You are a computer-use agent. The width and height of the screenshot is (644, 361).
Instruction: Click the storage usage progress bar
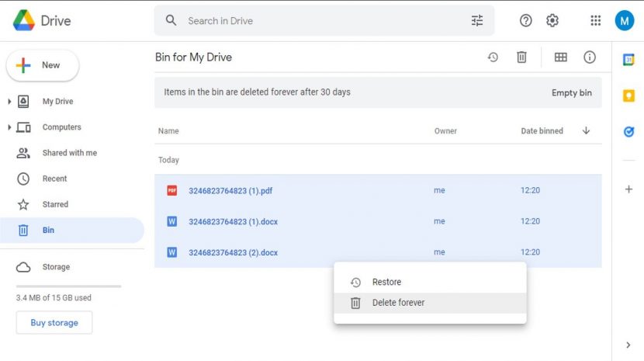click(68, 286)
